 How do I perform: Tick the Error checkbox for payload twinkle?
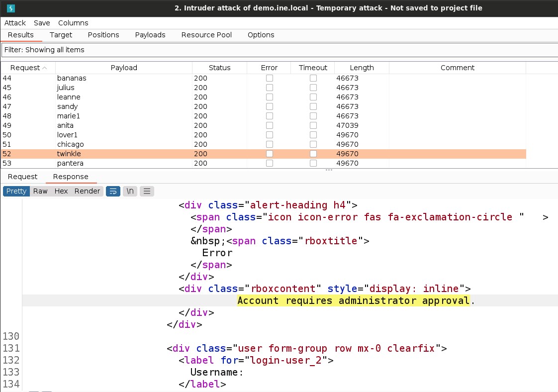(x=269, y=154)
